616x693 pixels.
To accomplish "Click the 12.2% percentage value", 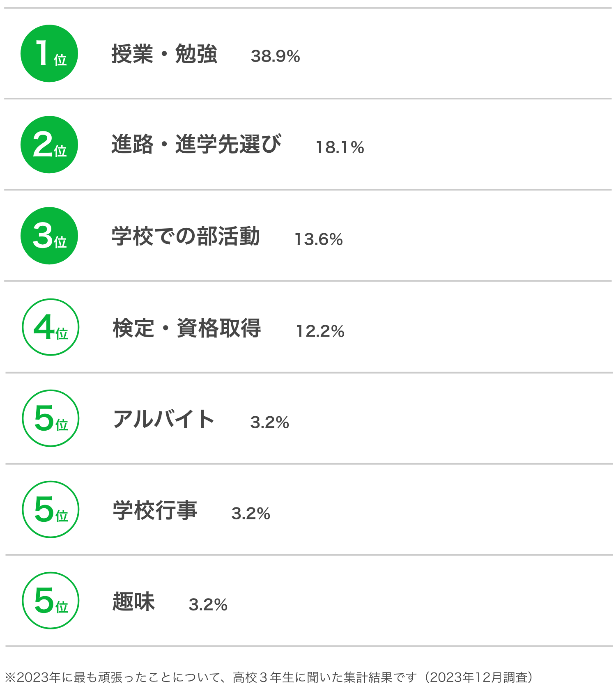I will [x=320, y=331].
